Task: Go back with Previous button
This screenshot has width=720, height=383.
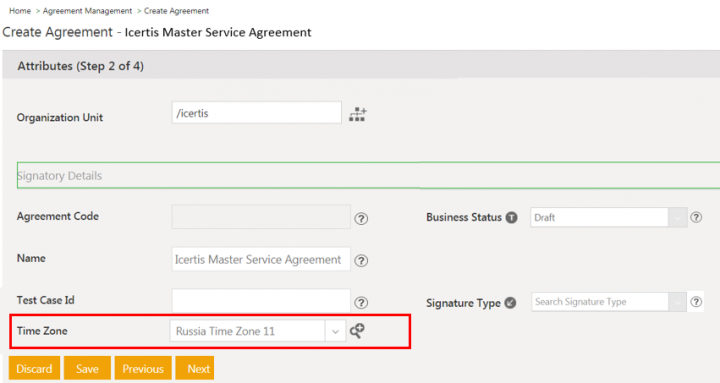Action: pos(143,368)
